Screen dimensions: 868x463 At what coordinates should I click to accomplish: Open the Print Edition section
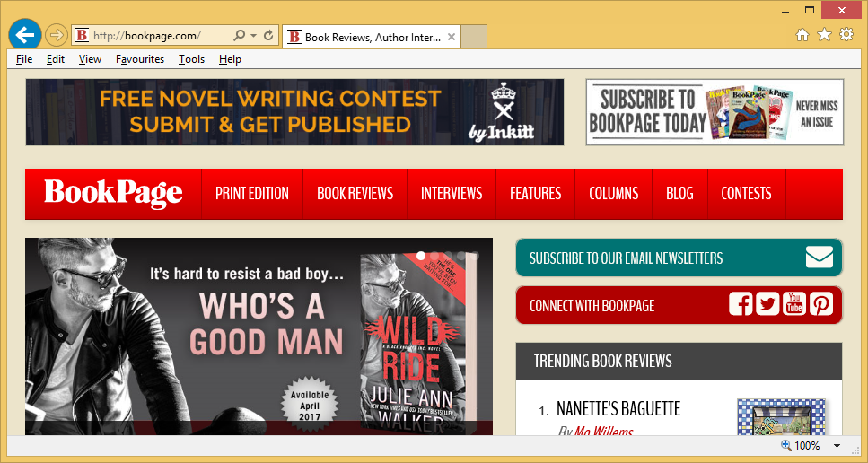[252, 194]
